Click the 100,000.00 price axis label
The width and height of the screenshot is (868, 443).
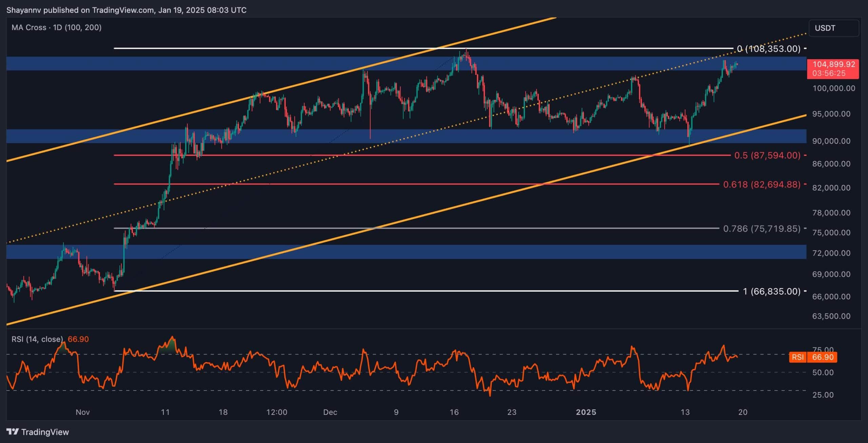833,88
